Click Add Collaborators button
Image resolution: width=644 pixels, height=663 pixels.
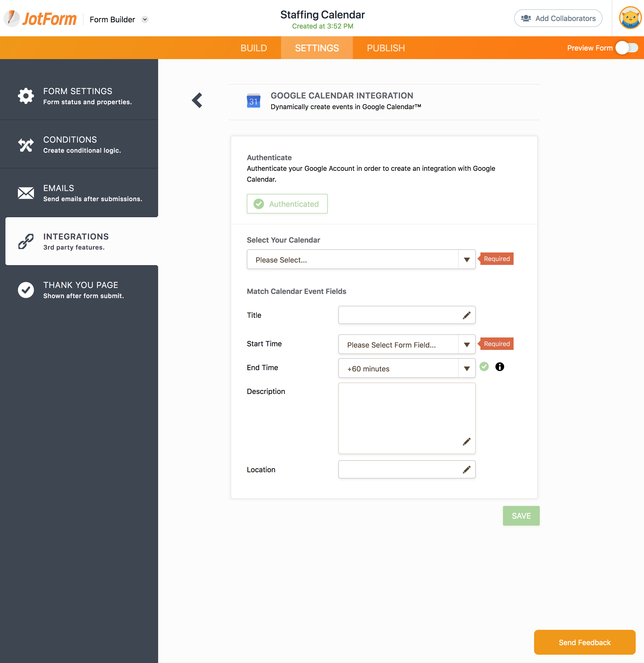(558, 18)
